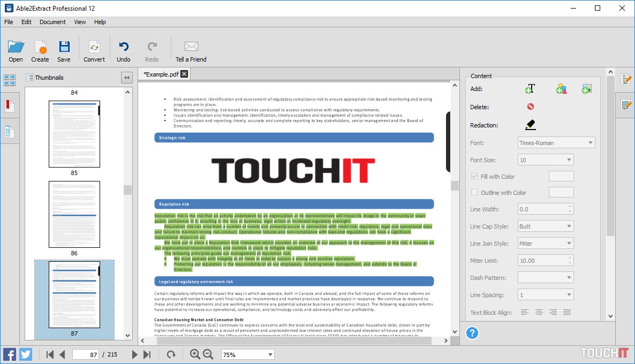The height and width of the screenshot is (364, 635).
Task: Click the Fill with Color swatch
Action: (561, 176)
